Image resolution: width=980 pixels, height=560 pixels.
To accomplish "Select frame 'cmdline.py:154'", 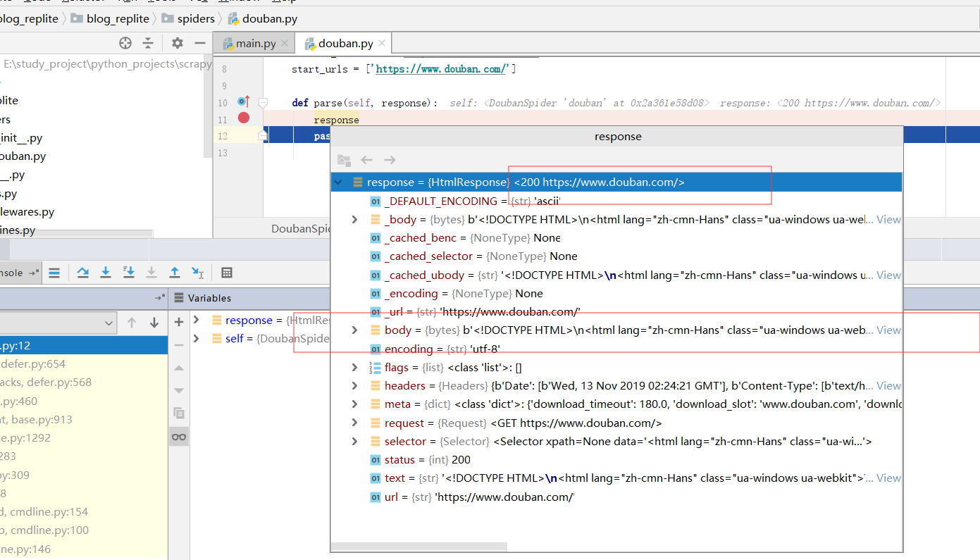I will (x=84, y=512).
